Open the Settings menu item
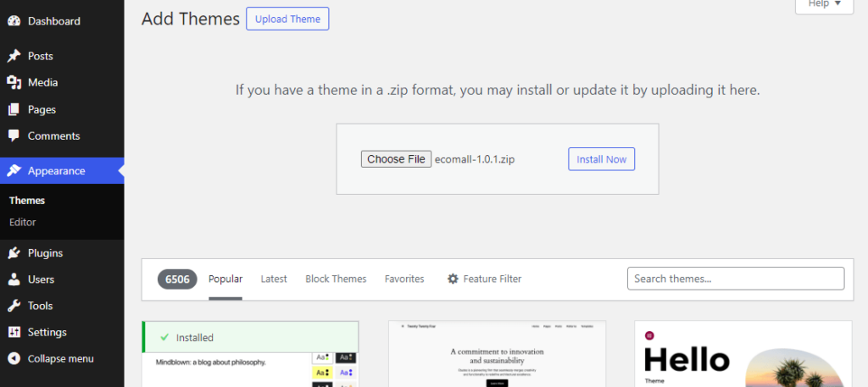The image size is (868, 387). click(x=62, y=332)
